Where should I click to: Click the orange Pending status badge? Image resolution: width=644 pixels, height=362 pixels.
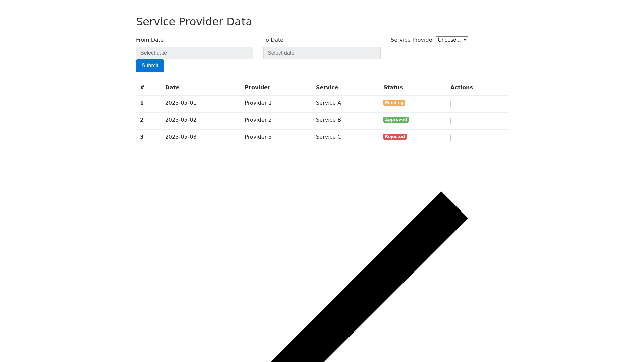pos(394,103)
